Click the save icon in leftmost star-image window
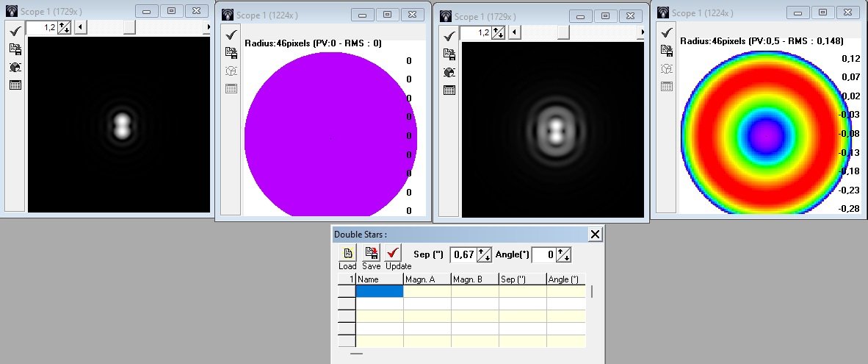The height and width of the screenshot is (364, 868). [15, 49]
